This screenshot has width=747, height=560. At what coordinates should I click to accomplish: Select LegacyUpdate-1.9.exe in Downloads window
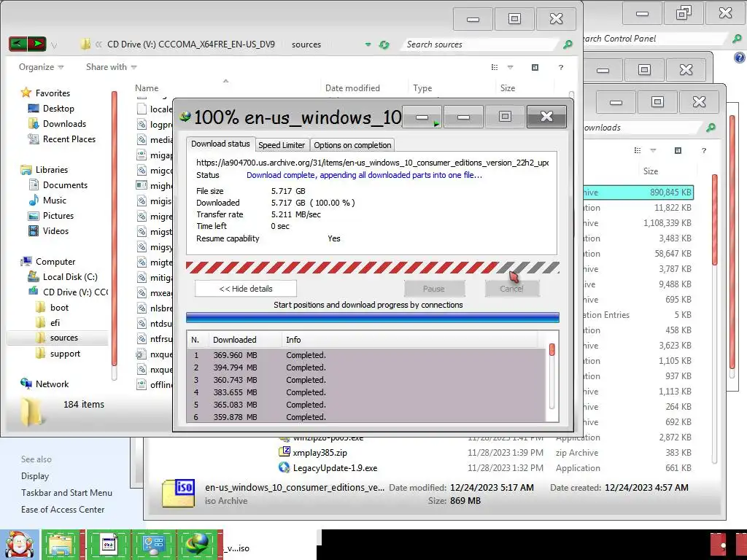click(x=335, y=467)
